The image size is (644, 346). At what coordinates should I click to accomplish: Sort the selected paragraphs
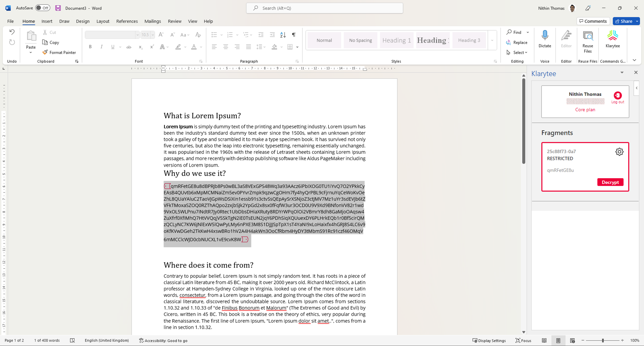283,35
